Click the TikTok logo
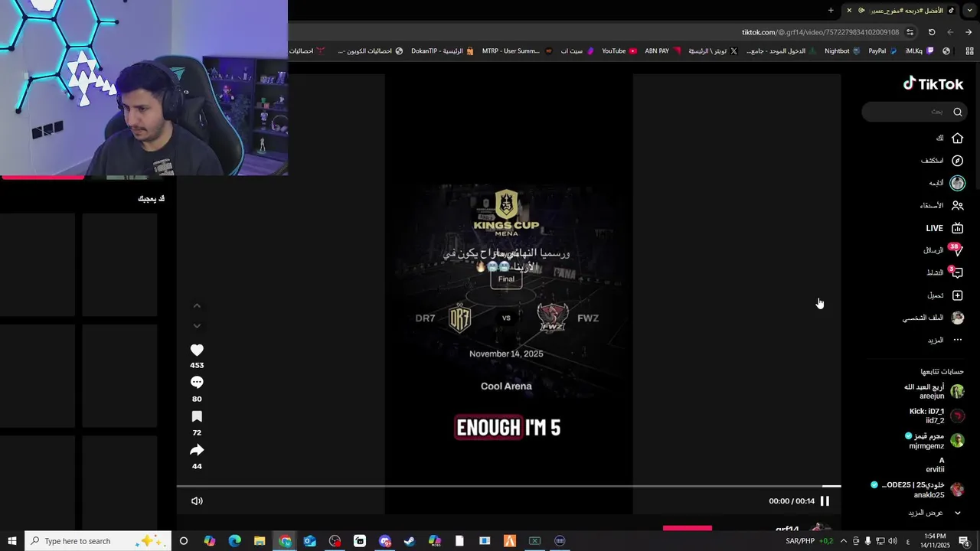 pos(933,84)
